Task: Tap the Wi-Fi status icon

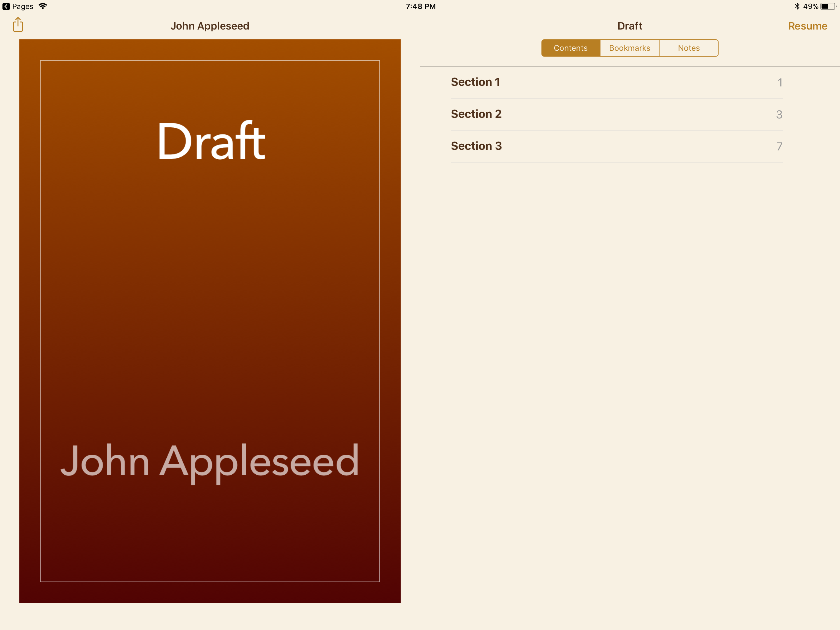Action: pyautogui.click(x=43, y=6)
